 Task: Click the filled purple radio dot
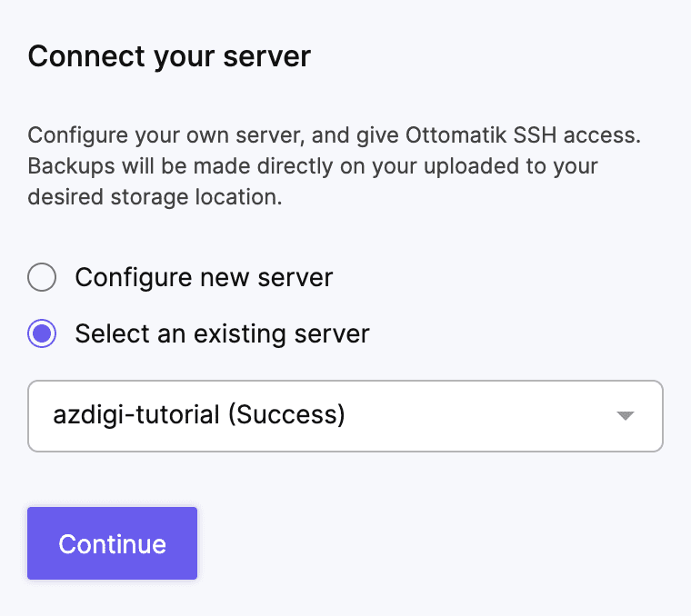click(x=43, y=333)
